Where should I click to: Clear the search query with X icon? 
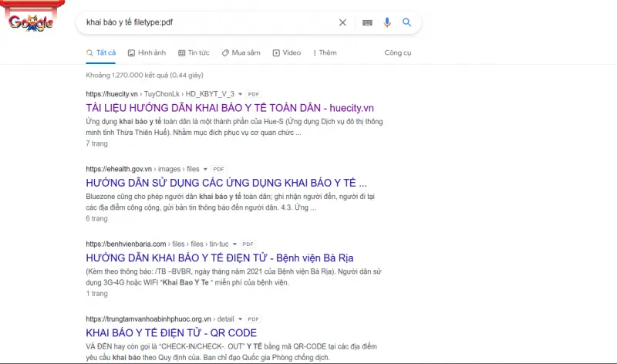tap(342, 22)
